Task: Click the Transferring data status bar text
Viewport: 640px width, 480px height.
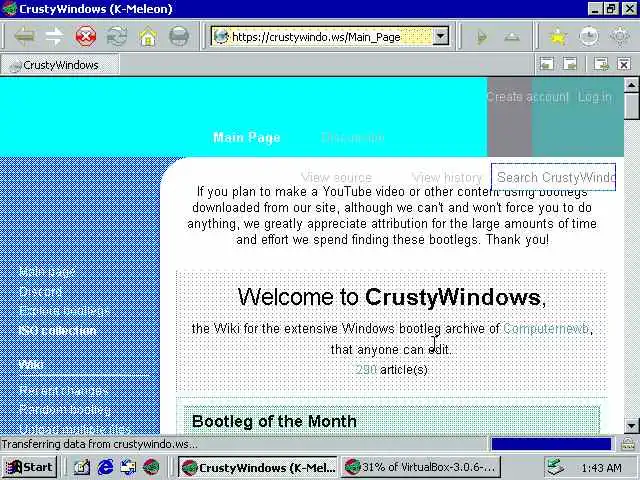Action: (x=100, y=444)
